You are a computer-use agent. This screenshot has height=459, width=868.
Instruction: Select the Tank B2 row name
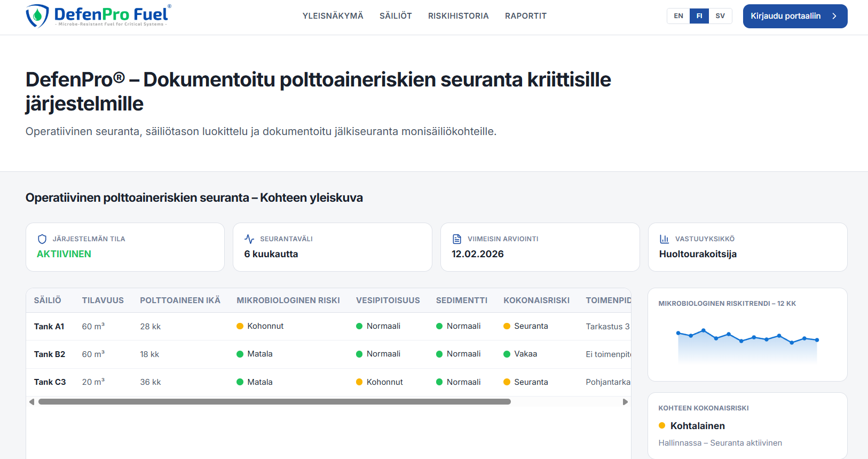50,354
